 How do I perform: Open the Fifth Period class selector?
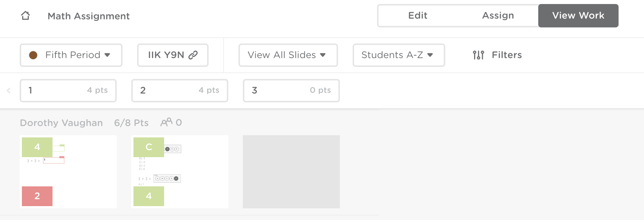71,55
